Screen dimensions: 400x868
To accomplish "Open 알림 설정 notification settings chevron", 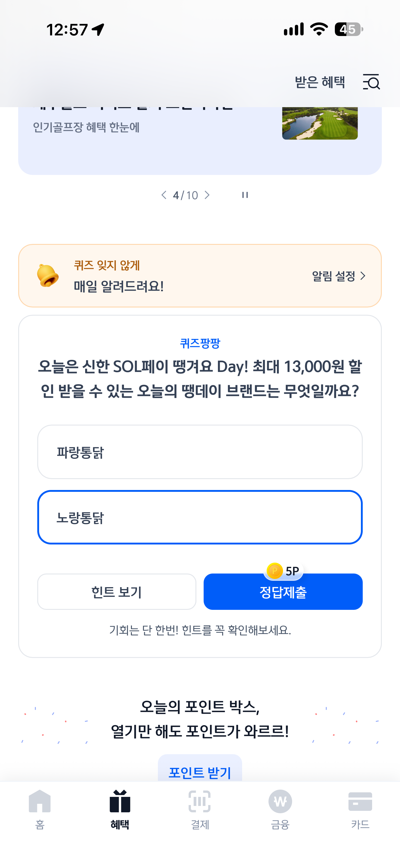I will point(338,276).
